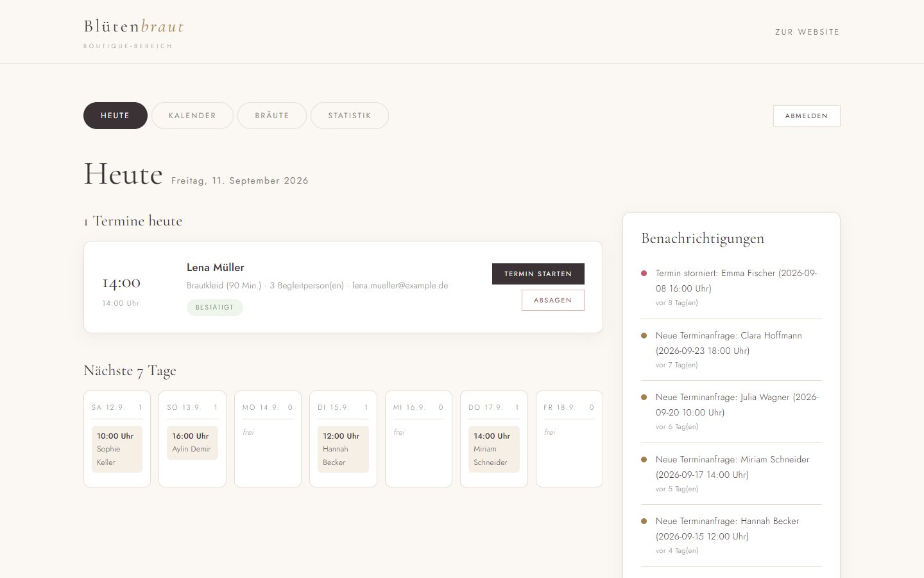Cancel Lena Müller's appointment via Absagen

click(553, 300)
